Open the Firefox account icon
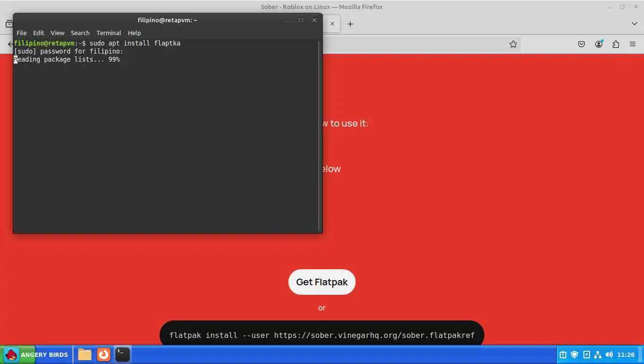 (x=599, y=44)
